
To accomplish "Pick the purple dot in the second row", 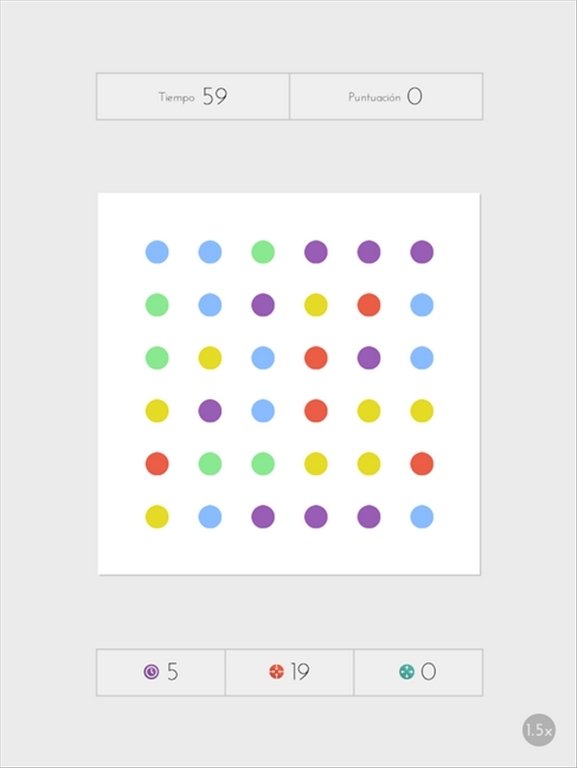I will [263, 305].
